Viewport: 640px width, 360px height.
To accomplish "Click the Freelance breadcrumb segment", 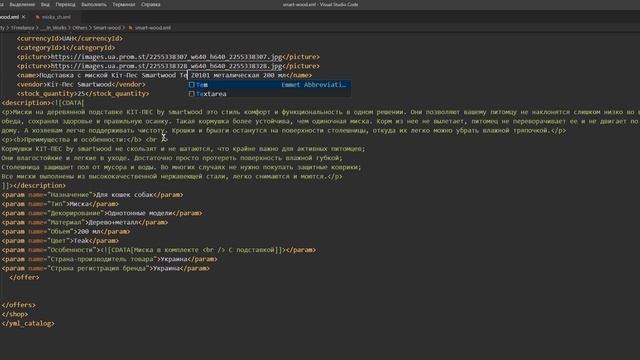I will [x=22, y=28].
